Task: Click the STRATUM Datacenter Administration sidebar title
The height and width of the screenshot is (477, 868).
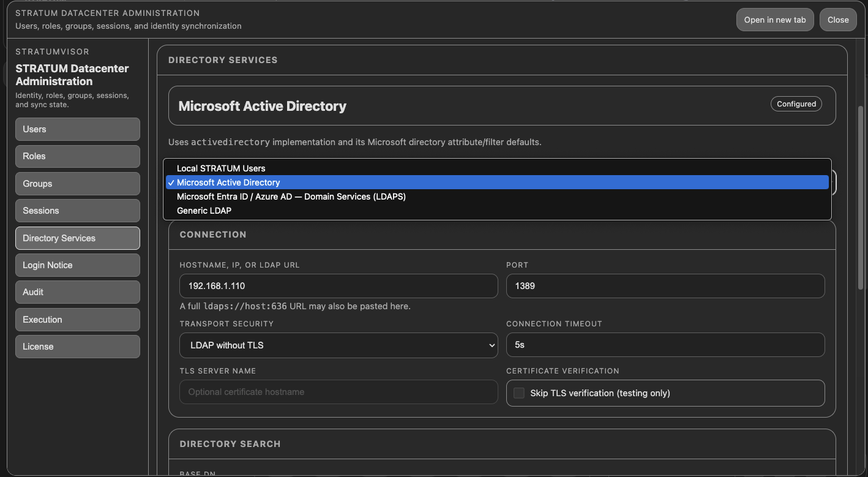Action: (72, 75)
